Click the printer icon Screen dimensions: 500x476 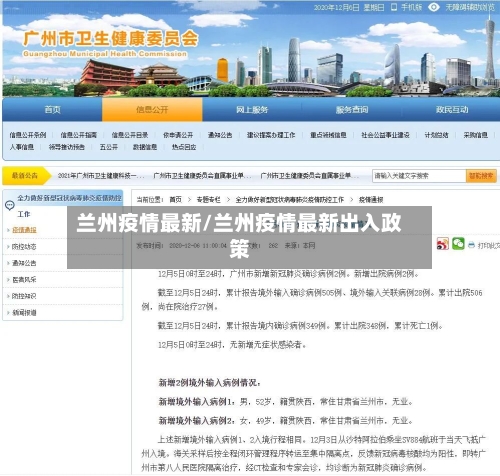click(x=471, y=245)
